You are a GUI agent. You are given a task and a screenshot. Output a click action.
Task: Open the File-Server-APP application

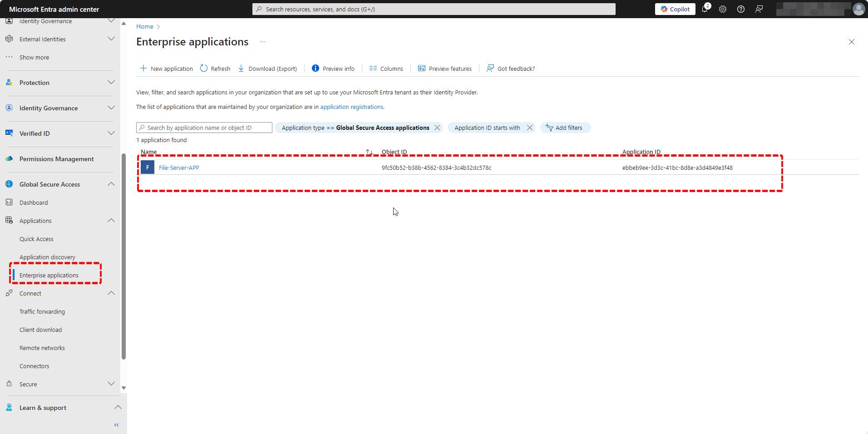pyautogui.click(x=179, y=168)
